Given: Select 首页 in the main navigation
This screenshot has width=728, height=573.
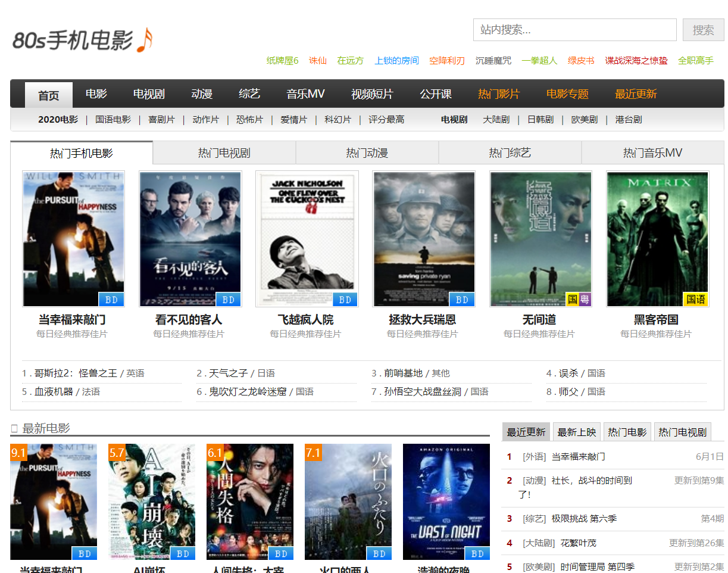Looking at the screenshot, I should point(49,95).
